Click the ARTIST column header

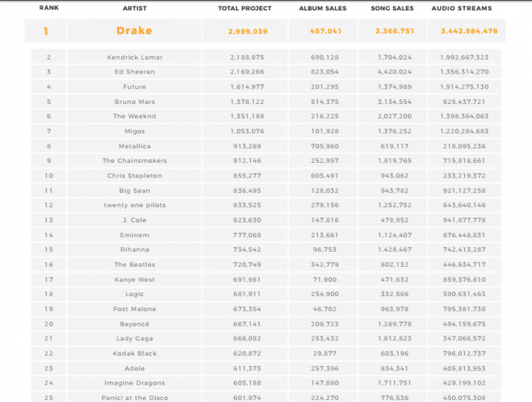click(x=134, y=8)
